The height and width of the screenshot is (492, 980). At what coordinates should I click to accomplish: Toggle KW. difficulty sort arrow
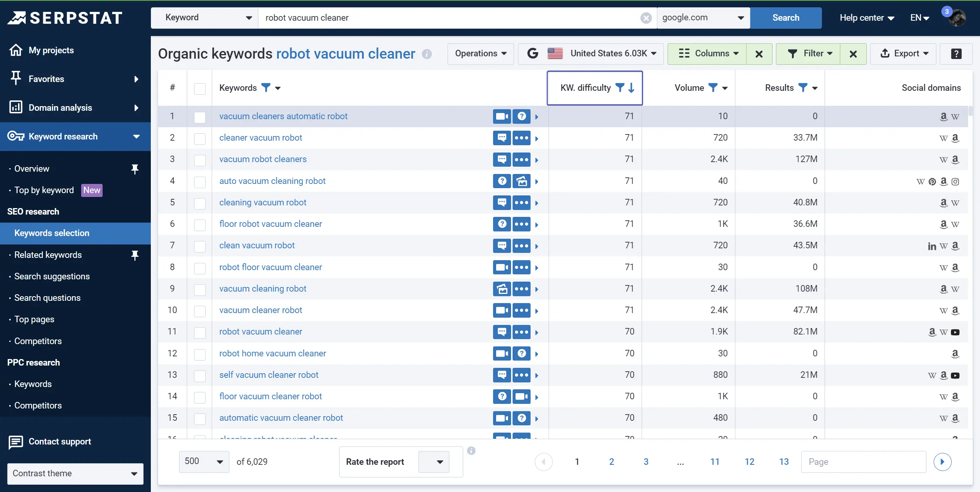631,88
